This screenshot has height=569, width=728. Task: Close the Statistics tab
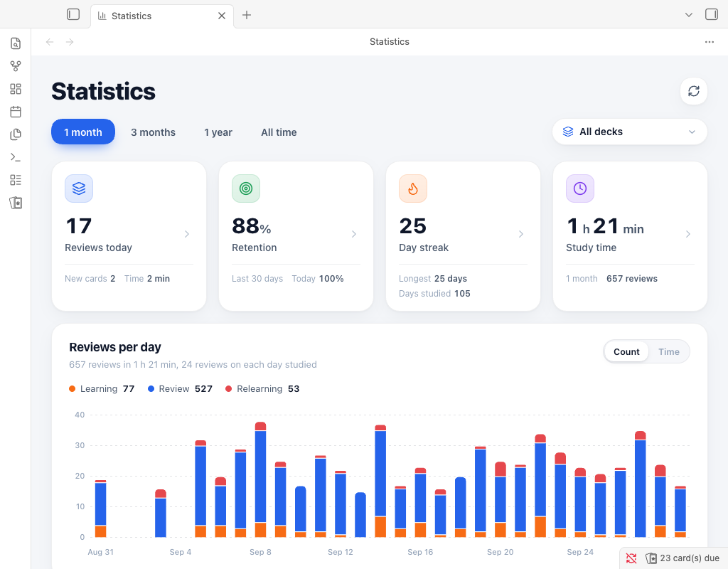point(222,16)
